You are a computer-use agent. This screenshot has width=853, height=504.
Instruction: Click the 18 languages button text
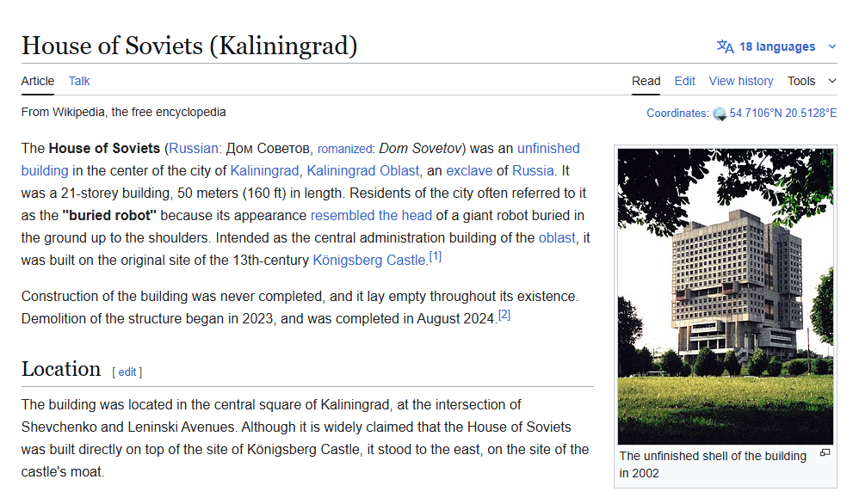(777, 46)
